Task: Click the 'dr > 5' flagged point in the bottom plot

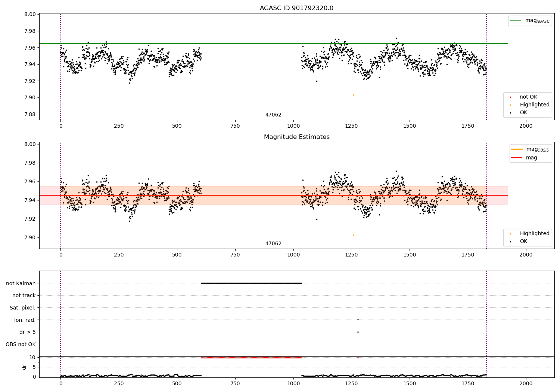Action: click(358, 332)
